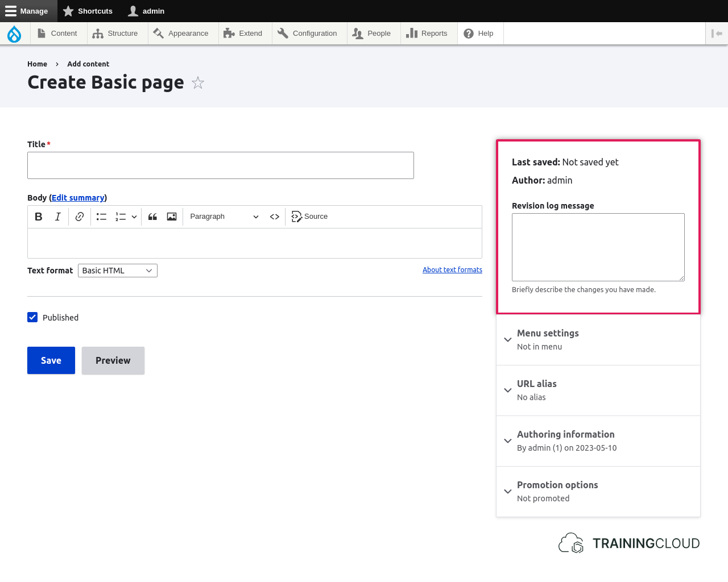Expand the Promotion options section
This screenshot has width=728, height=582.
pos(598,492)
